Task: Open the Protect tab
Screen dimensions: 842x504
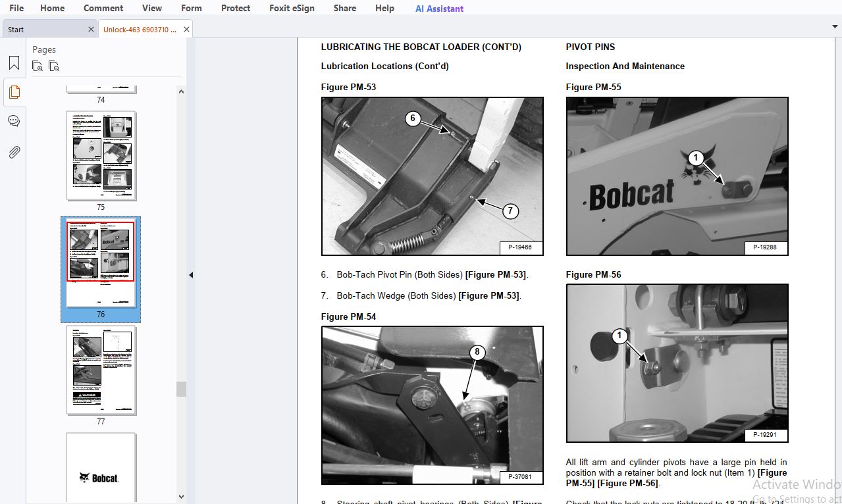Action: 236,8
